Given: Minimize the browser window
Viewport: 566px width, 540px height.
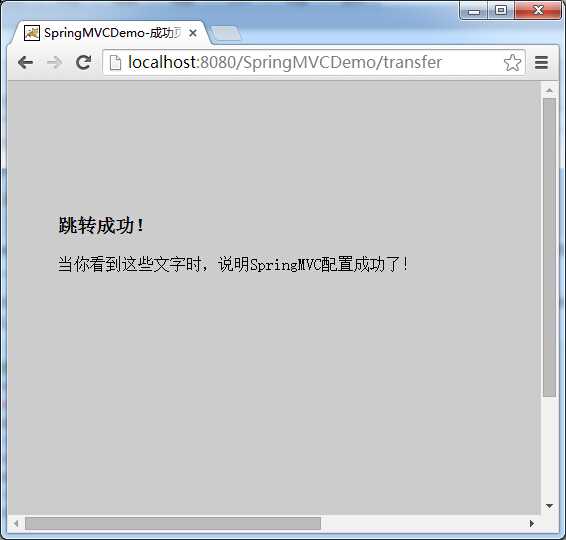Looking at the screenshot, I should [474, 10].
